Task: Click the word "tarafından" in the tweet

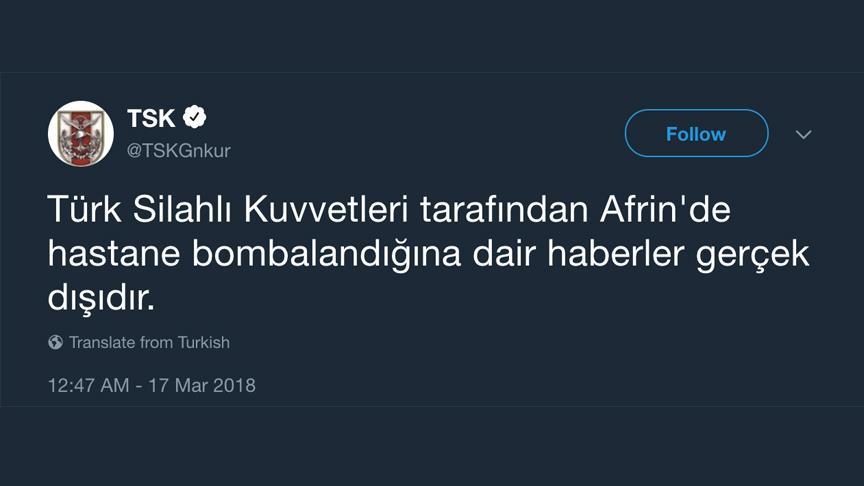Action: point(480,211)
